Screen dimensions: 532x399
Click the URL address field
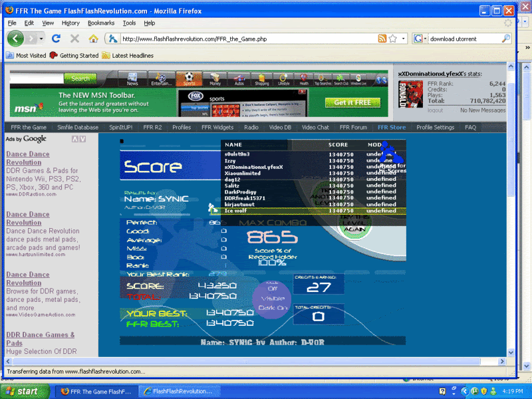(x=246, y=39)
